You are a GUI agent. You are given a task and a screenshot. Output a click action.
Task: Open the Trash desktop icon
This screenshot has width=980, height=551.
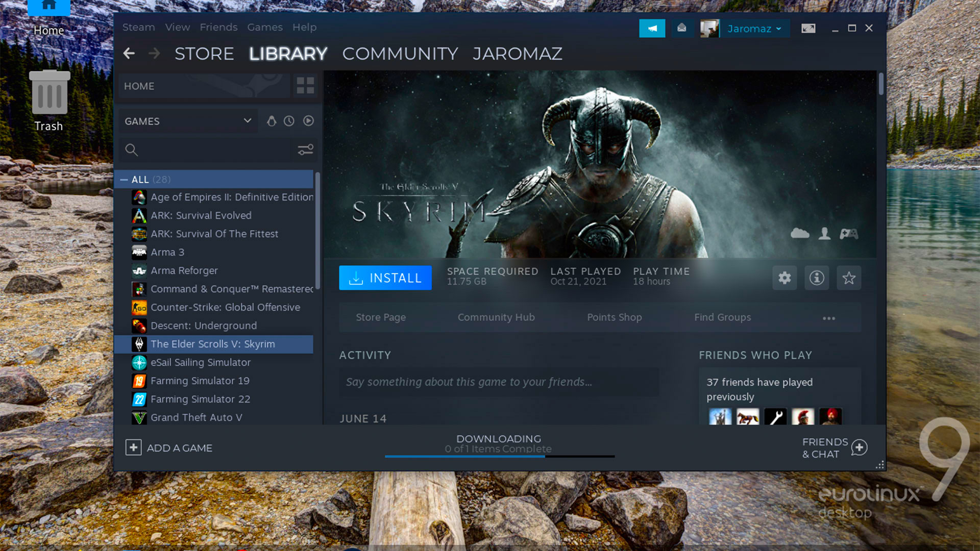click(49, 101)
